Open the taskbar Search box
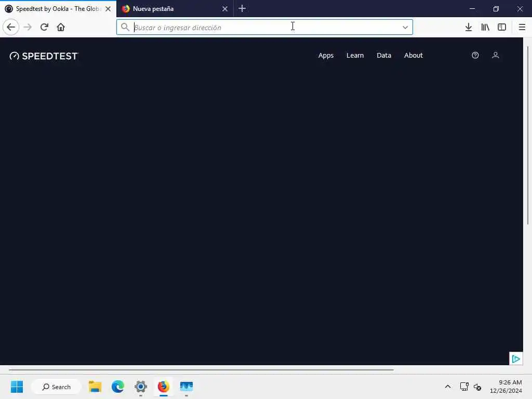The width and height of the screenshot is (532, 399). tap(56, 387)
